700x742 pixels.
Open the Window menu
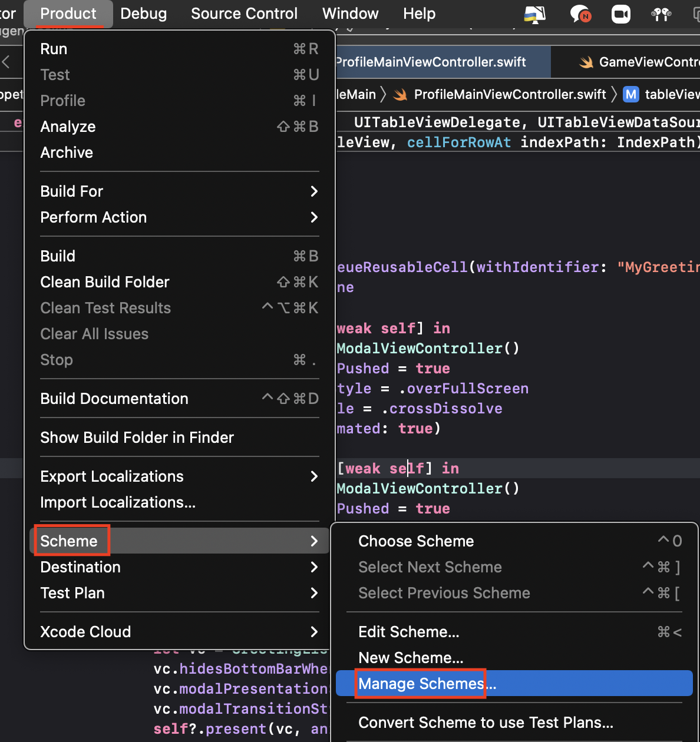351,14
